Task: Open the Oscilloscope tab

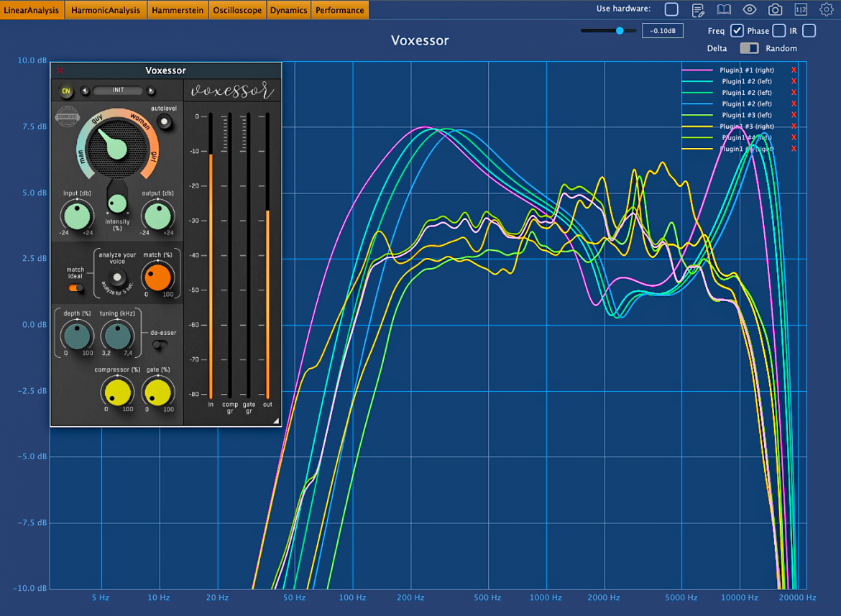Action: click(x=237, y=9)
